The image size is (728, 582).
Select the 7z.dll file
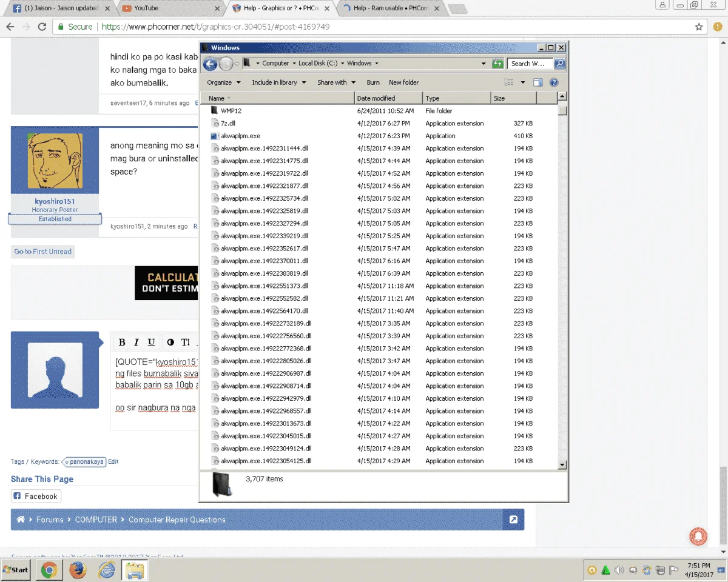[228, 123]
